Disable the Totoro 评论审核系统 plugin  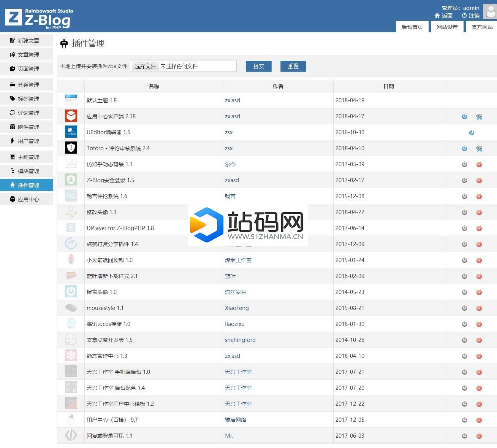click(464, 149)
